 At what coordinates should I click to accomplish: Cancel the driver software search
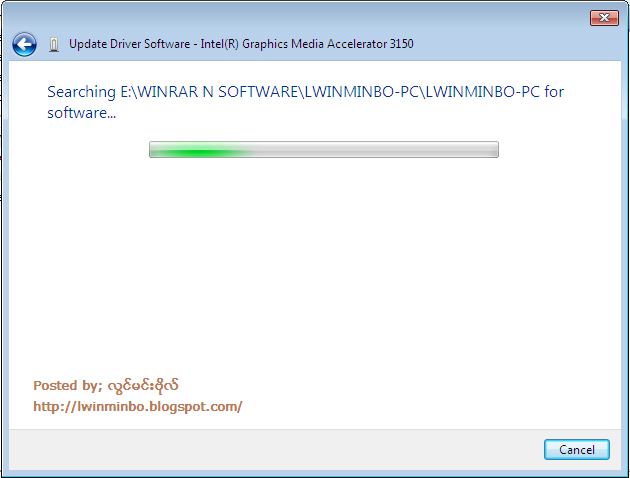577,449
